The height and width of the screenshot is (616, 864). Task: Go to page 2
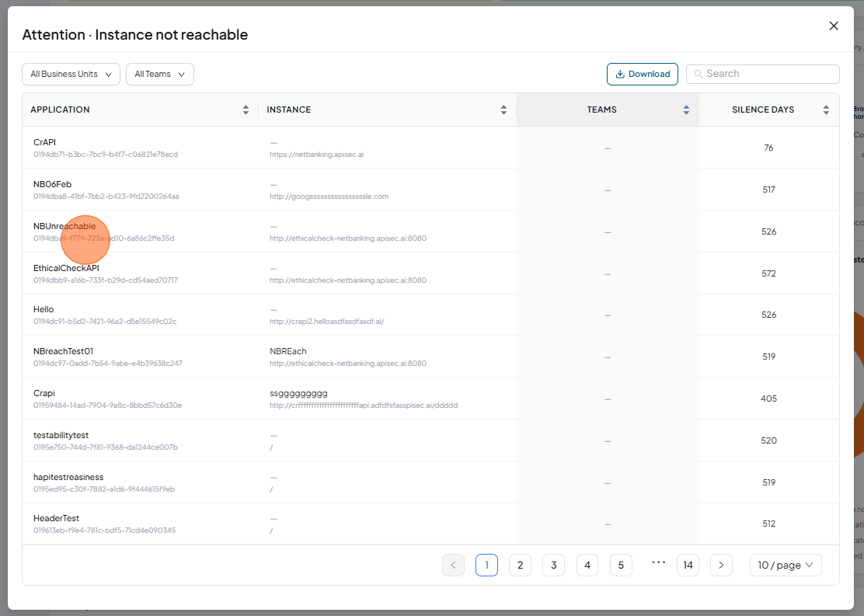[x=520, y=565]
